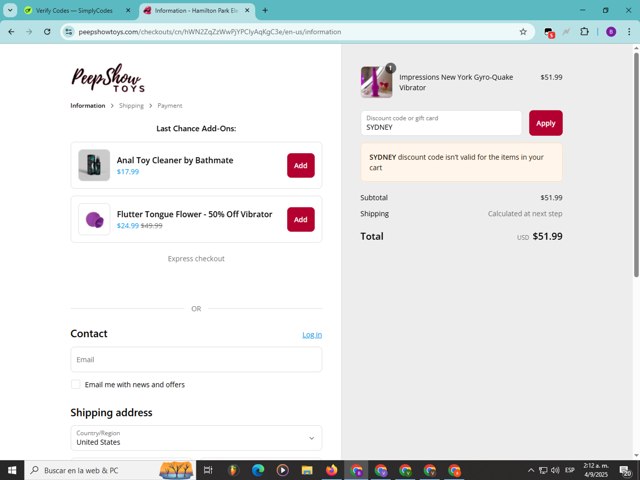640x480 pixels.
Task: Open the taskbar clock and date
Action: tap(596, 470)
